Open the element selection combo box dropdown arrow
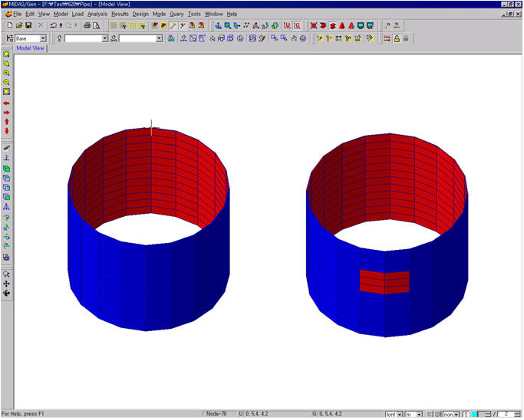Viewport: 524px width, 420px height. 160,39
